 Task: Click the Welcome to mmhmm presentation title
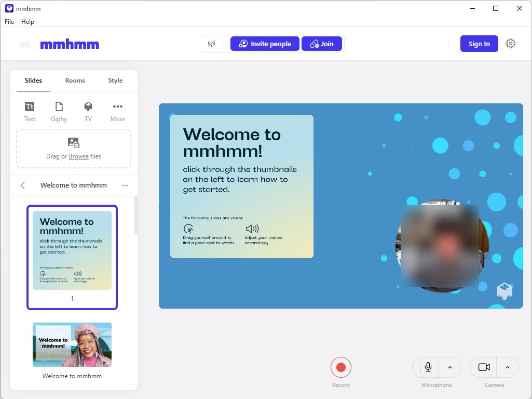point(74,185)
